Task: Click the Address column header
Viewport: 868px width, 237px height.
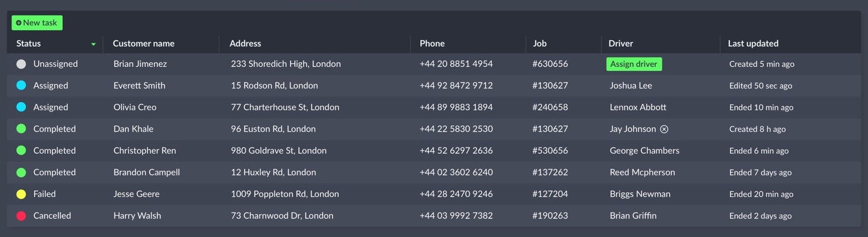Action: coord(245,43)
